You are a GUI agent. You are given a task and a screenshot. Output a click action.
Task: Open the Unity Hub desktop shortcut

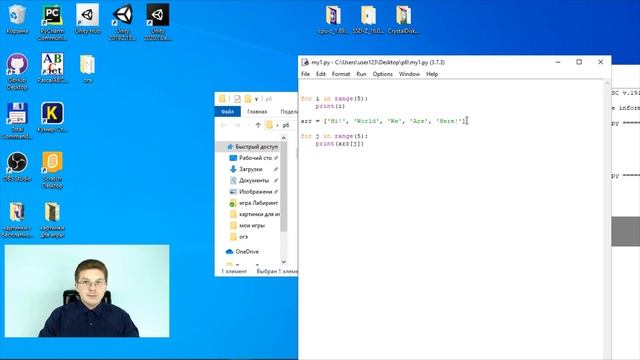coord(87,18)
